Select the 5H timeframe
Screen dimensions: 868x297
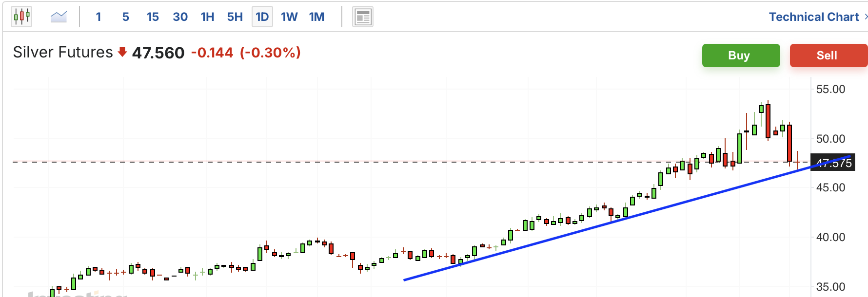pyautogui.click(x=235, y=17)
